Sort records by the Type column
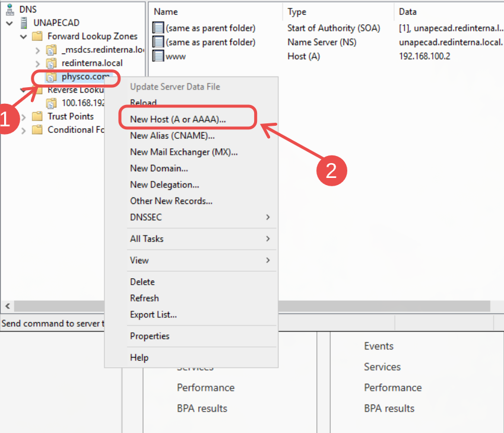The width and height of the screenshot is (504, 433). point(338,12)
